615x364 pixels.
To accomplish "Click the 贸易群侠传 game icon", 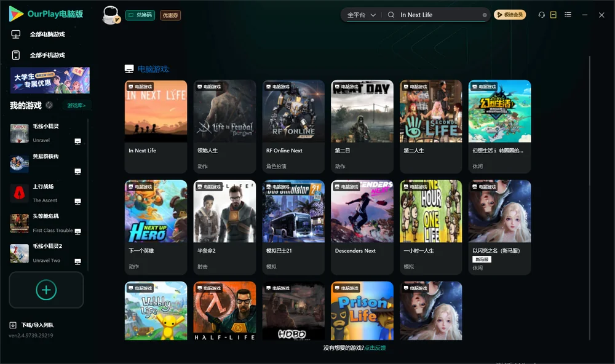I will [x=19, y=164].
